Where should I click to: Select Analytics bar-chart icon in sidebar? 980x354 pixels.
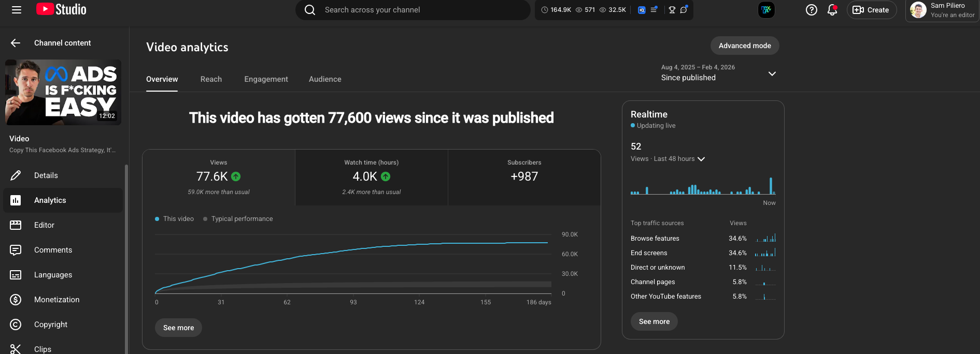(x=16, y=200)
